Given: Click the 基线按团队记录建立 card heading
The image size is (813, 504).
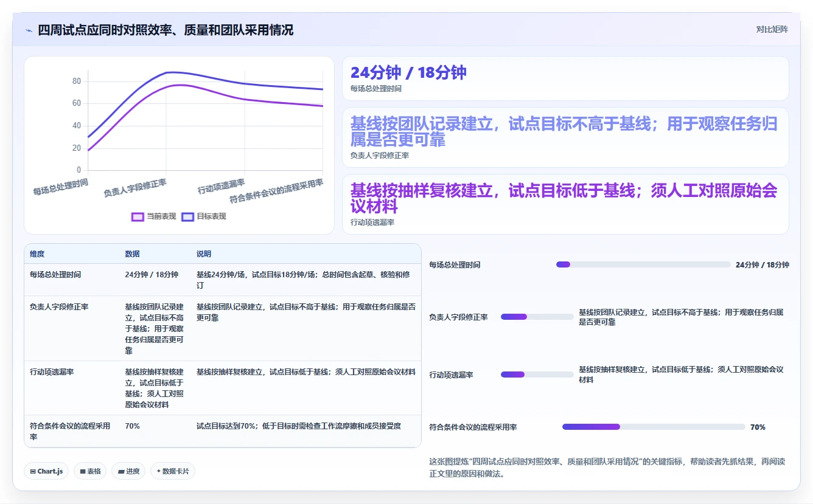Looking at the screenshot, I should tap(564, 131).
